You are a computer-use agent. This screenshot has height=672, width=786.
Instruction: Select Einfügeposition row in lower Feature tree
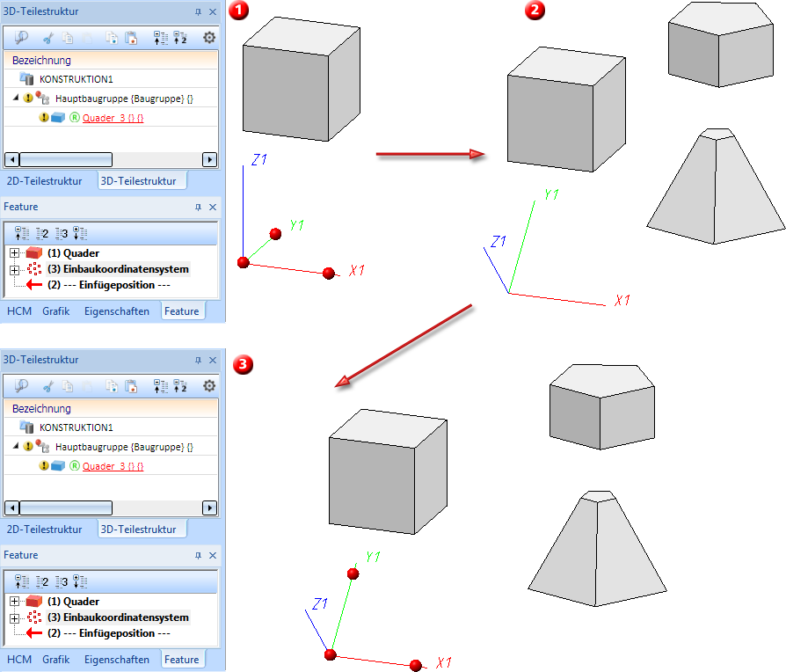(x=109, y=633)
